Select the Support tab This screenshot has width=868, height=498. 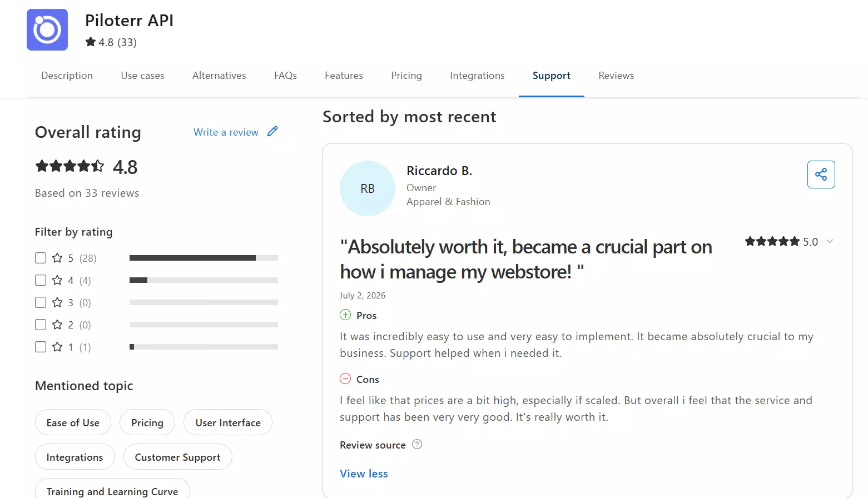coord(552,76)
